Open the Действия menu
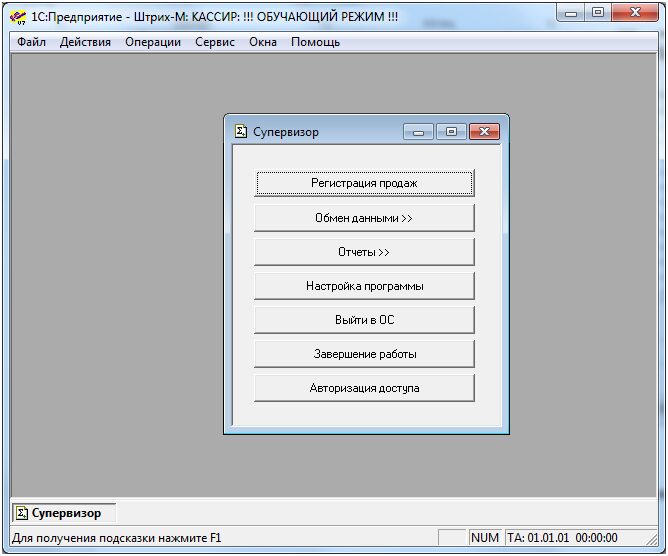Viewport: 668px width, 556px height. (x=85, y=42)
